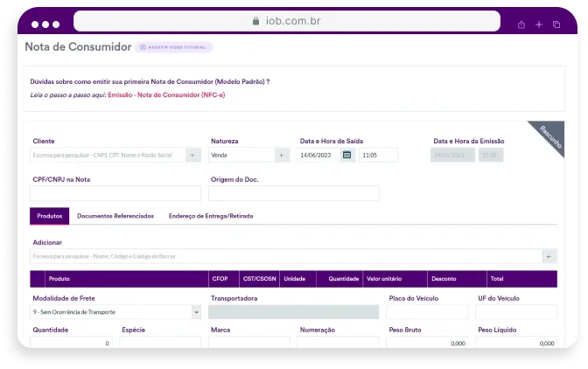
Task: Click the browser tabs overview icon
Action: [556, 24]
